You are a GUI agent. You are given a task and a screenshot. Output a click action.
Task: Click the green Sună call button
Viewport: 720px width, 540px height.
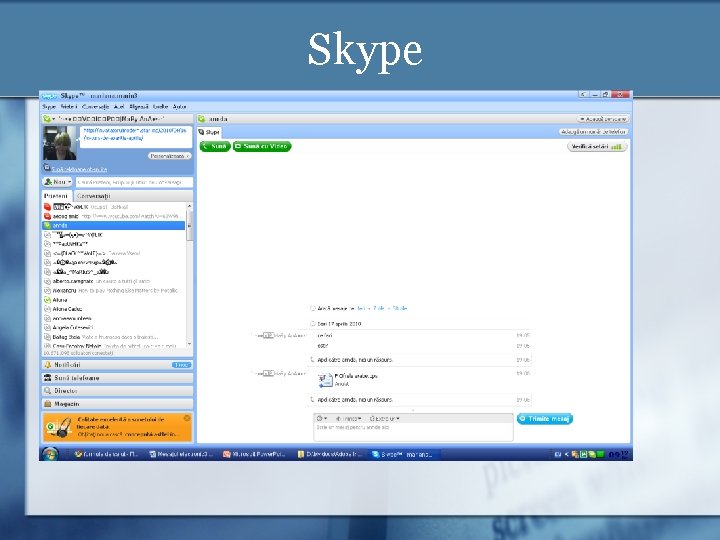[x=215, y=146]
